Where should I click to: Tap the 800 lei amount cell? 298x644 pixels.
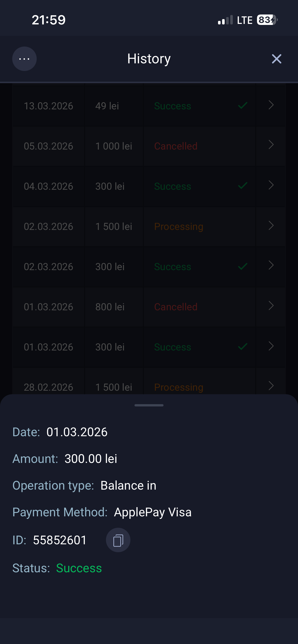[110, 307]
